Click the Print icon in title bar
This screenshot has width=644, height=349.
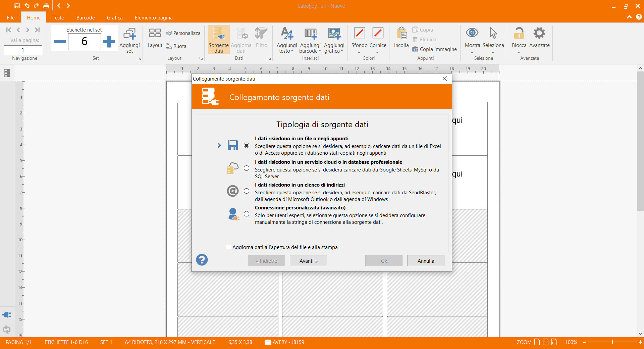pos(46,6)
